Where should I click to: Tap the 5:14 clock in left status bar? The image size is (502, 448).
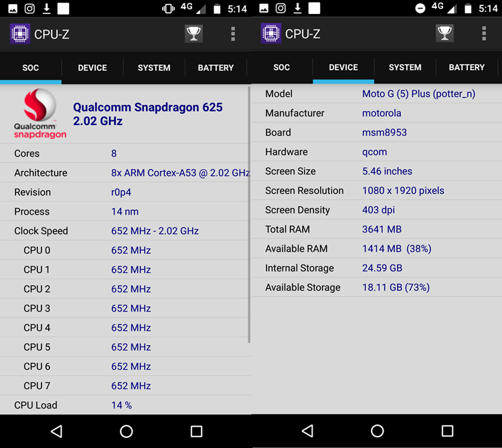pyautogui.click(x=237, y=9)
